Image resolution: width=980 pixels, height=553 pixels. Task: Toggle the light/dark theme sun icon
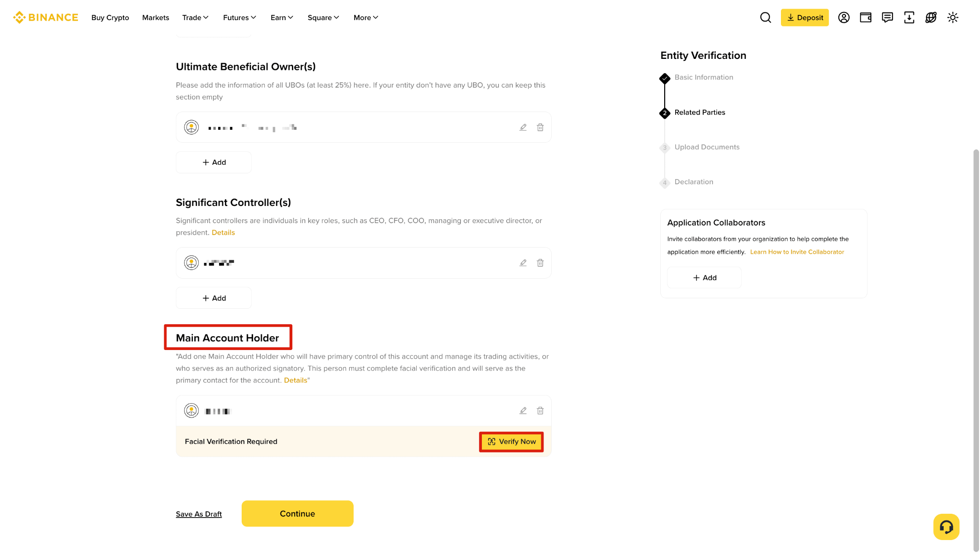953,18
